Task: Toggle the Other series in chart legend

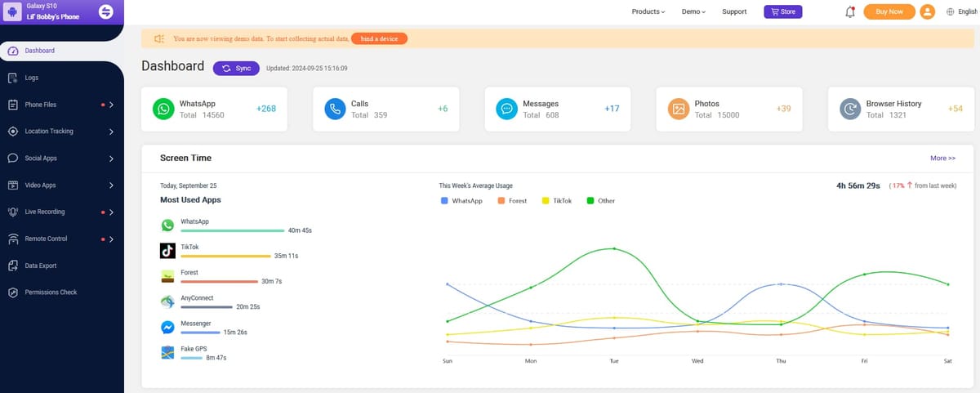Action: (x=601, y=200)
